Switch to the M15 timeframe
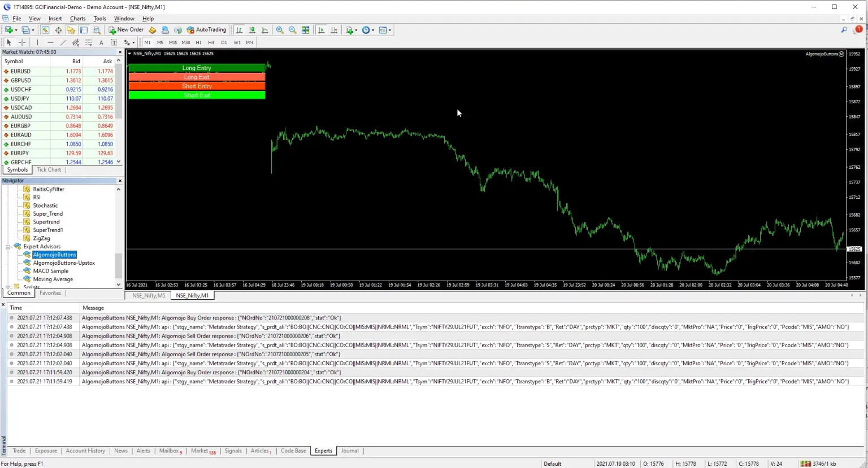Screen dimensions: 868x468 173,42
